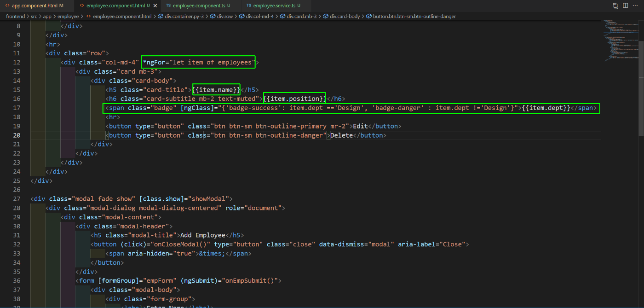The image size is (644, 308).
Task: Place cursor on modal-dialog-centered class text
Action: [178, 208]
